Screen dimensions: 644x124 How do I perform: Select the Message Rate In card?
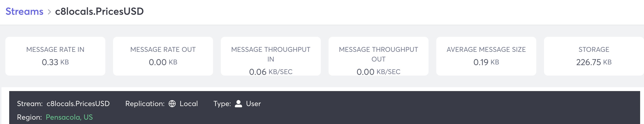(x=55, y=56)
